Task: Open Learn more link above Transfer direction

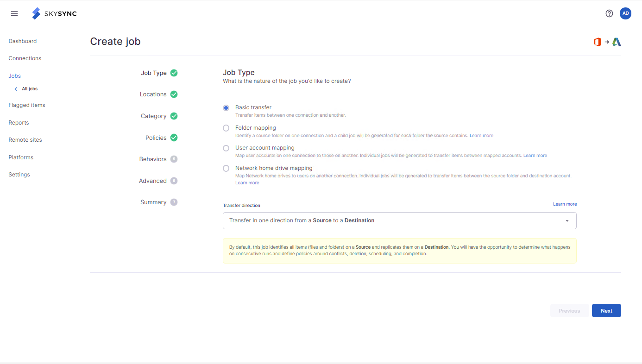Action: (565, 204)
